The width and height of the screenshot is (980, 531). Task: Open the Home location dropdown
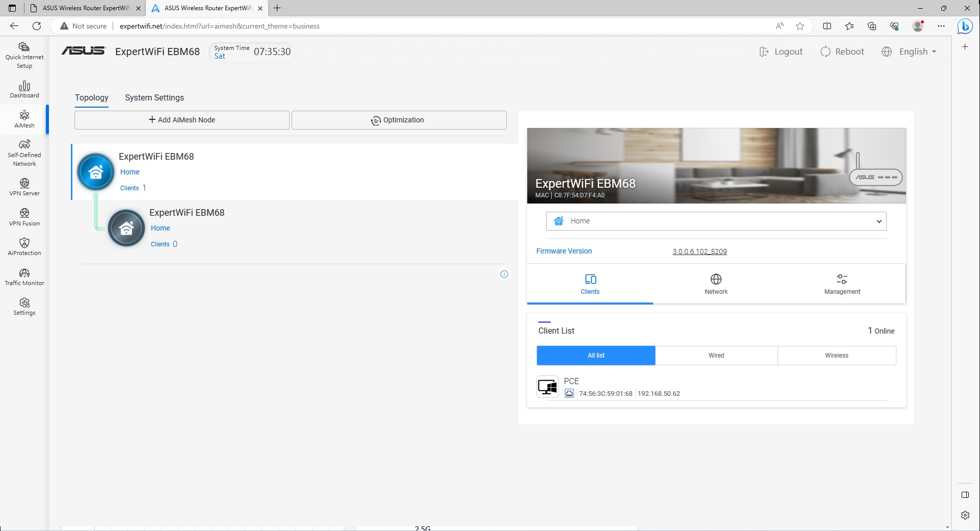click(716, 221)
